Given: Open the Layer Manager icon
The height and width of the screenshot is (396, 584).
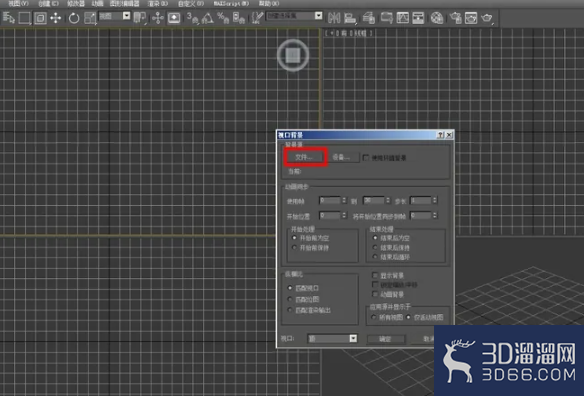Looking at the screenshot, I should tap(368, 18).
